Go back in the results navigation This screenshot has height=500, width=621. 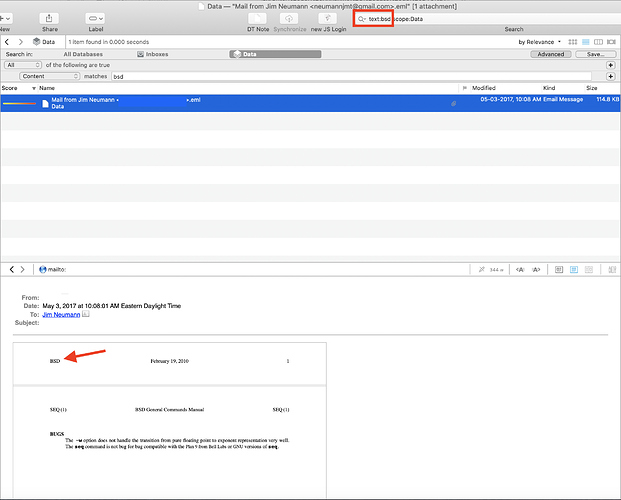click(7, 42)
